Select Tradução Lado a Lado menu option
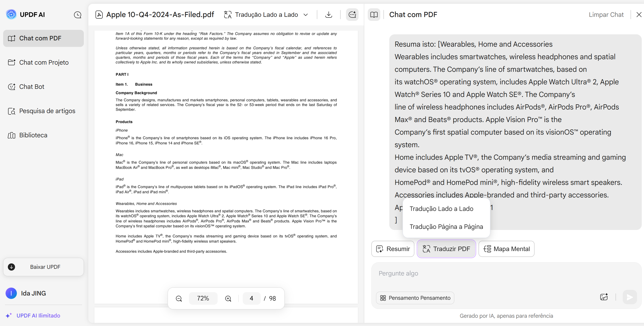Viewport: 644px width, 326px height. point(446,209)
